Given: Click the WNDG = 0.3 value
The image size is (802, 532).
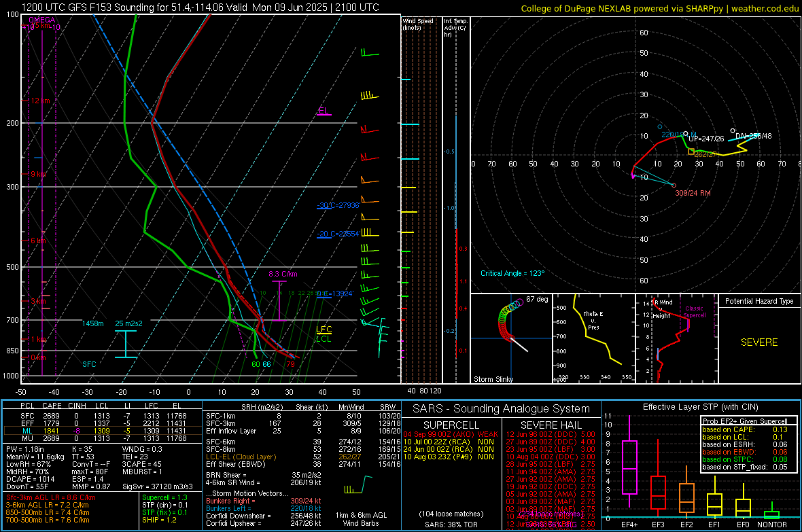Looking at the screenshot, I should 142,449.
